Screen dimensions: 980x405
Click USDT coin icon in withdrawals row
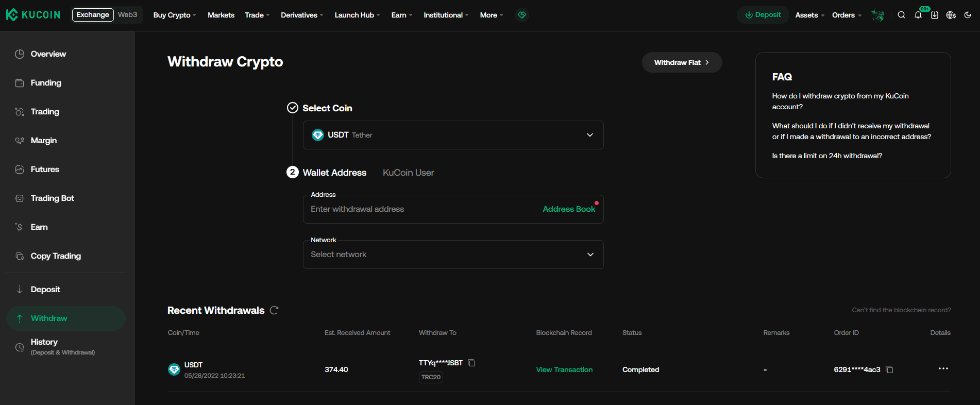point(174,369)
